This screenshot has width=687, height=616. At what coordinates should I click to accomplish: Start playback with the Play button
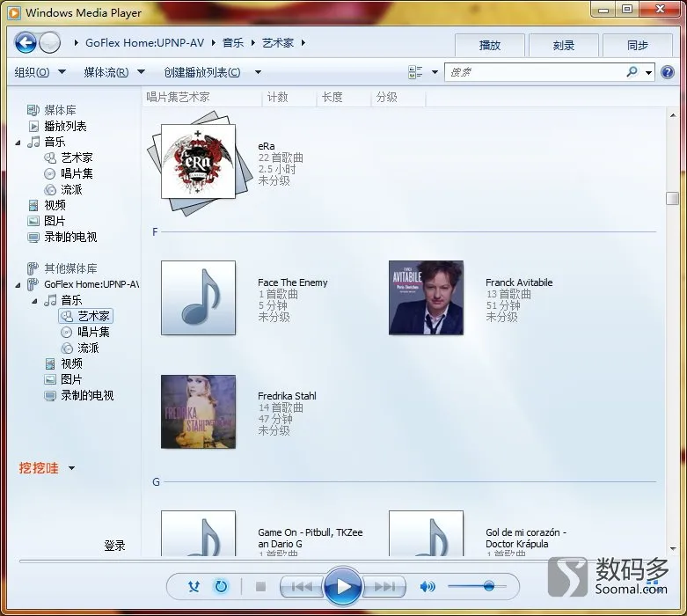(343, 586)
